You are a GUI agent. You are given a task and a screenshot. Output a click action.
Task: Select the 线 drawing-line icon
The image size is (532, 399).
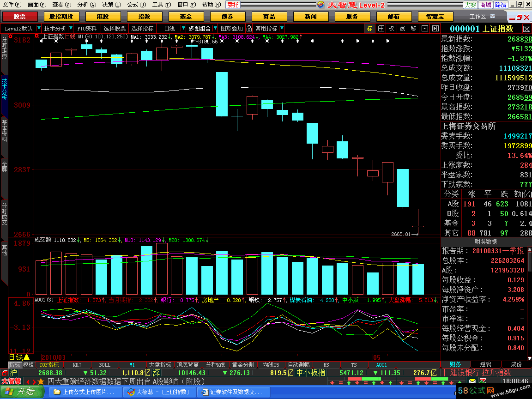402,29
